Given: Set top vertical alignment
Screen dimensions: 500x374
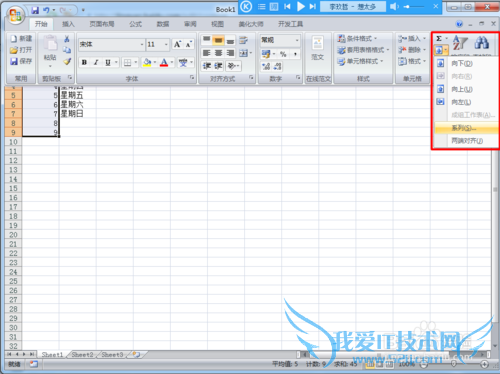Looking at the screenshot, I should coord(207,40).
